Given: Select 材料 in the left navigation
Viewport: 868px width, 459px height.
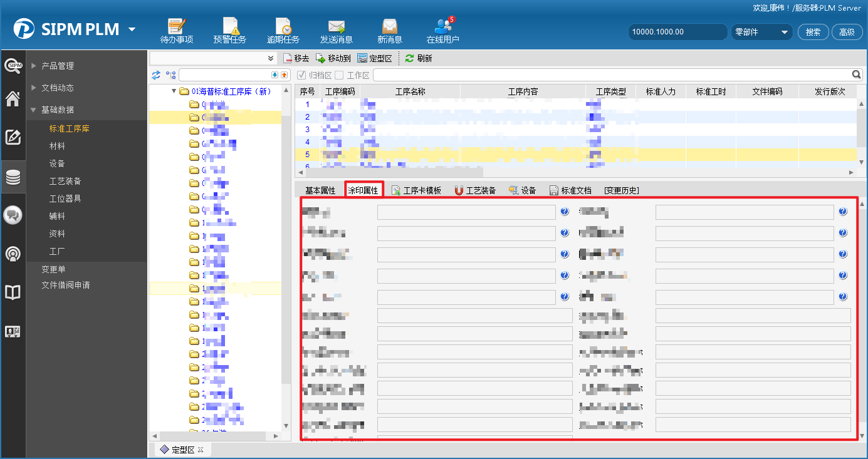Looking at the screenshot, I should coord(57,146).
